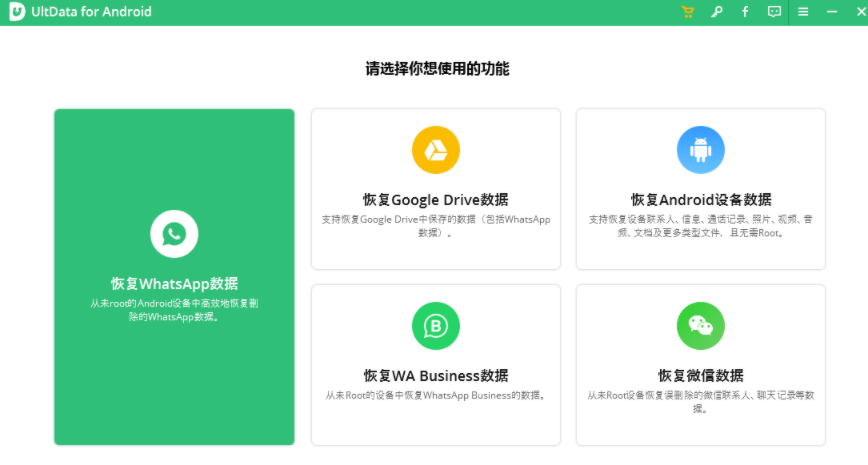Open the hamburger menu
The image size is (868, 465).
(x=803, y=12)
